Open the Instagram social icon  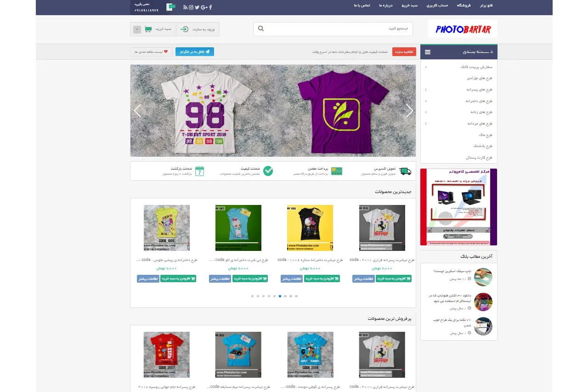coord(191,7)
